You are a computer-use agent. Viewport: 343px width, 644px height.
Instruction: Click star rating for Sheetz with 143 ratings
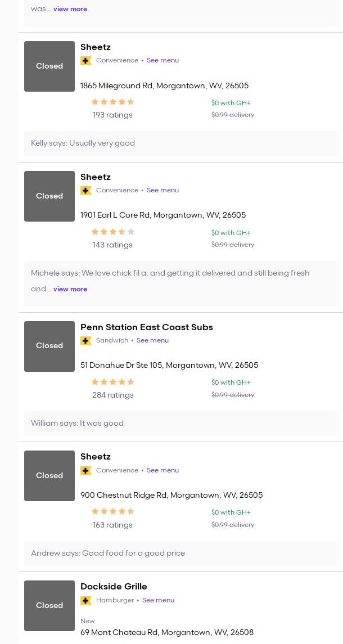[113, 232]
